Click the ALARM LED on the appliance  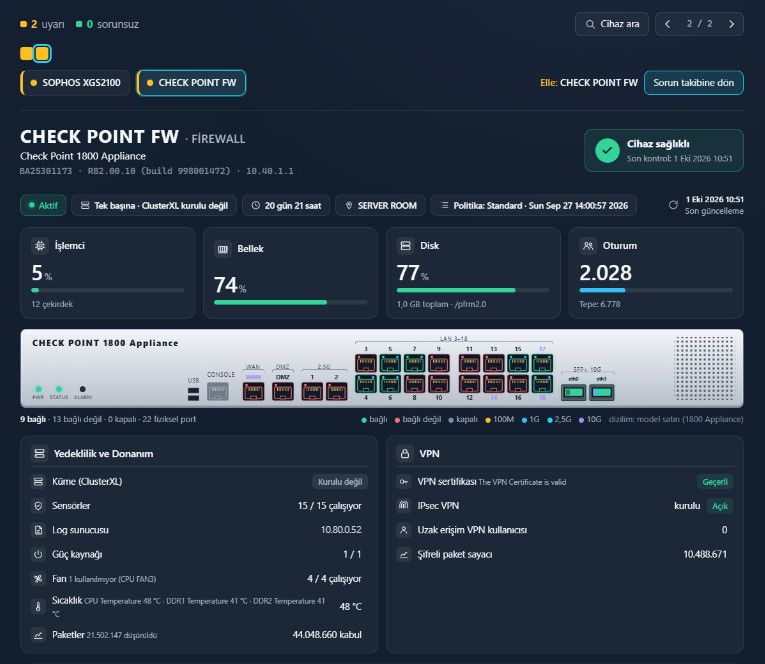pyautogui.click(x=82, y=389)
